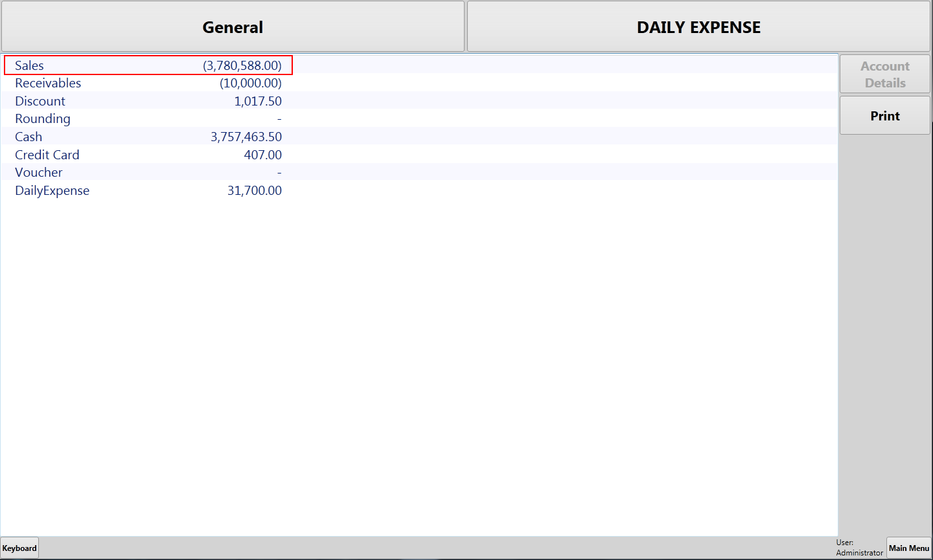Return to the Main Menu
Image resolution: width=933 pixels, height=560 pixels.
(x=908, y=548)
